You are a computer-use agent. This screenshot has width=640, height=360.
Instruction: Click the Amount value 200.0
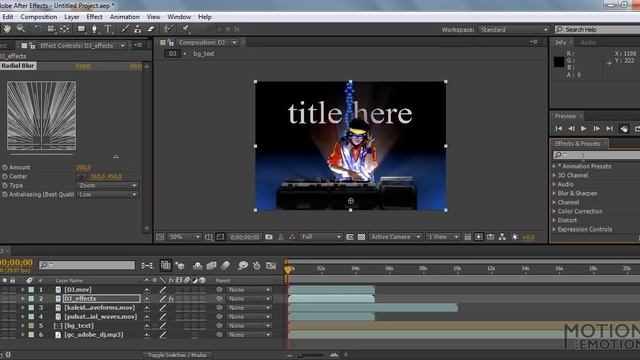pos(84,167)
